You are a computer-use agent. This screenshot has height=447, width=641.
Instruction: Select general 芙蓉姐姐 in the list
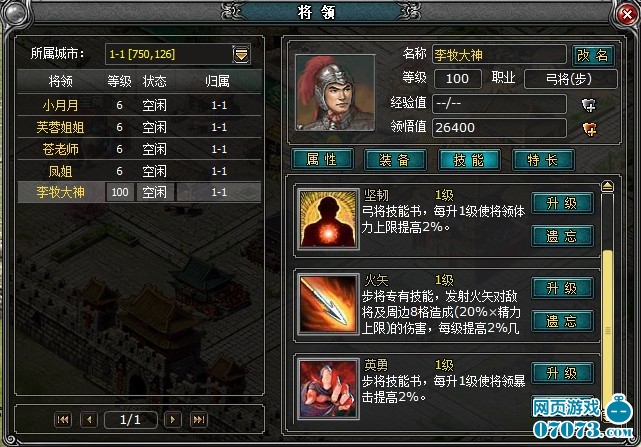139,127
